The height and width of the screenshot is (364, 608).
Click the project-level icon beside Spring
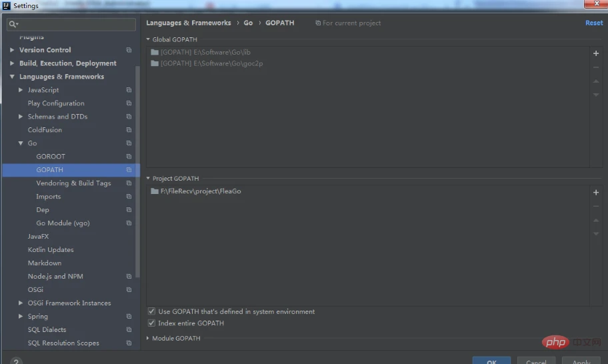click(129, 316)
